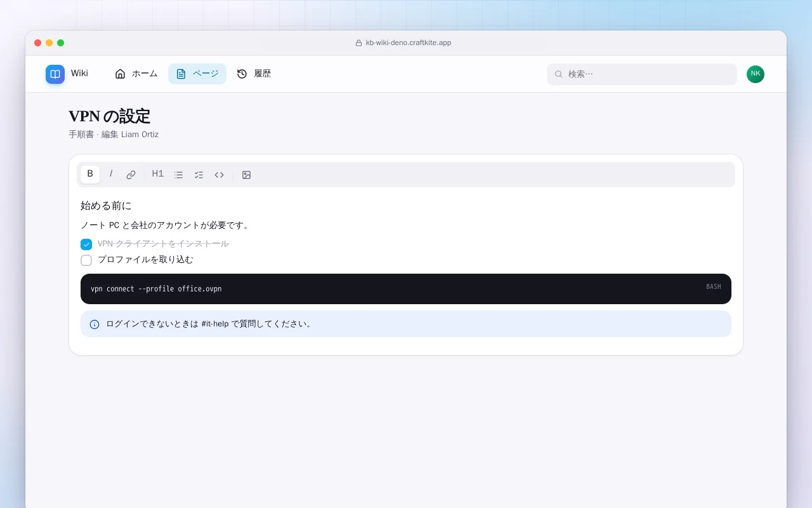This screenshot has height=508, width=812.
Task: Insert a checklist from the toolbar
Action: (x=199, y=175)
